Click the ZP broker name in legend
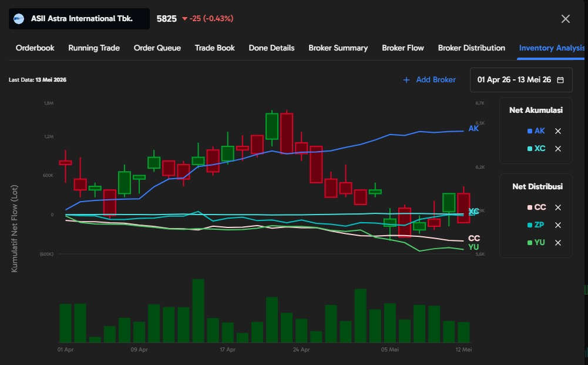Screen dimensions: 588x365 click(539, 225)
